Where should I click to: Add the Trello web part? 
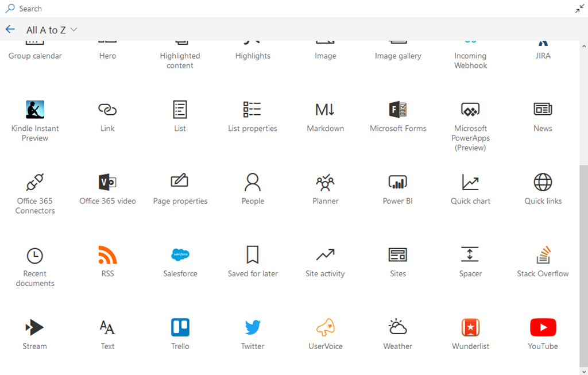pyautogui.click(x=180, y=328)
